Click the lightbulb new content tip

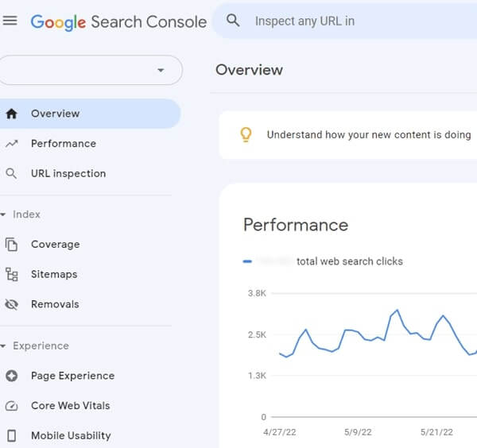[x=246, y=134]
